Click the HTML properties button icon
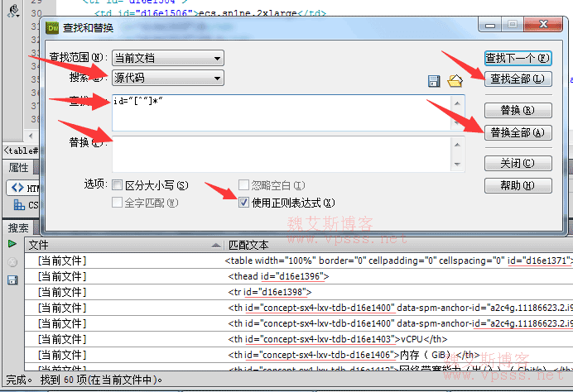This screenshot has height=392, width=573. point(18,188)
